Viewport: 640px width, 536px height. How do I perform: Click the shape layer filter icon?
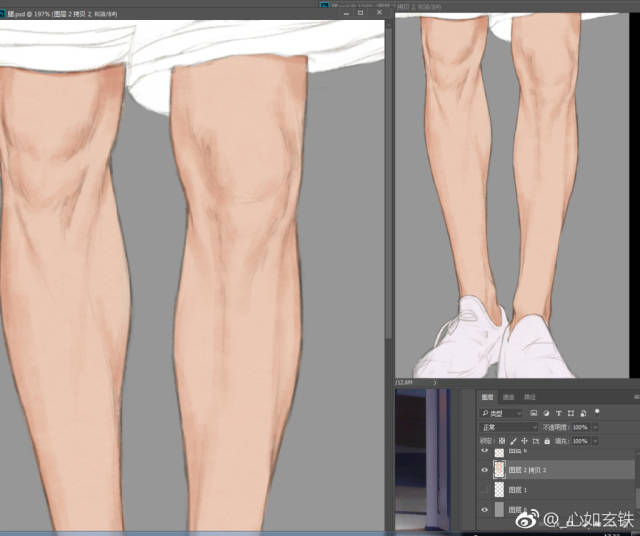click(x=570, y=413)
